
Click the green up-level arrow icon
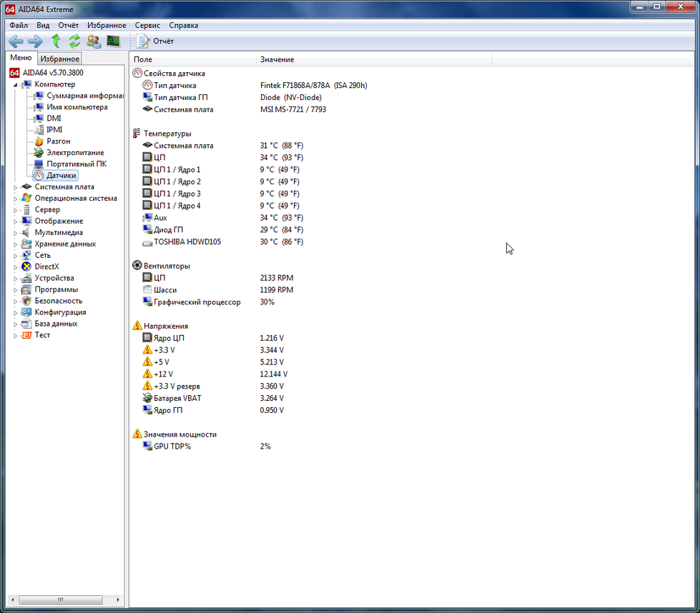click(56, 41)
